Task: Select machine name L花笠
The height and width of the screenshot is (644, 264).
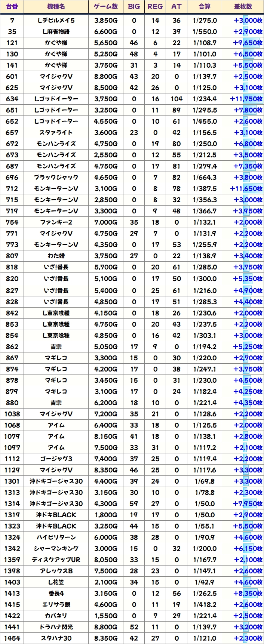Action: pyautogui.click(x=56, y=582)
